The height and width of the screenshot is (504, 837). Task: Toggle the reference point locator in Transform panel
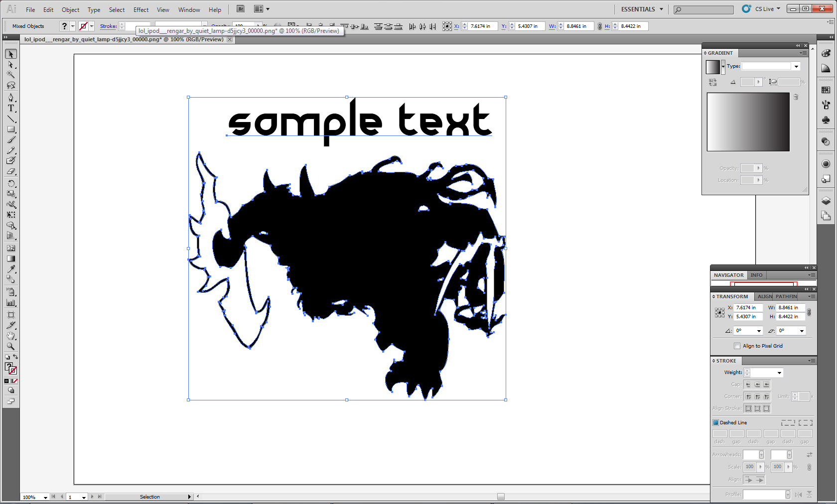tap(719, 312)
